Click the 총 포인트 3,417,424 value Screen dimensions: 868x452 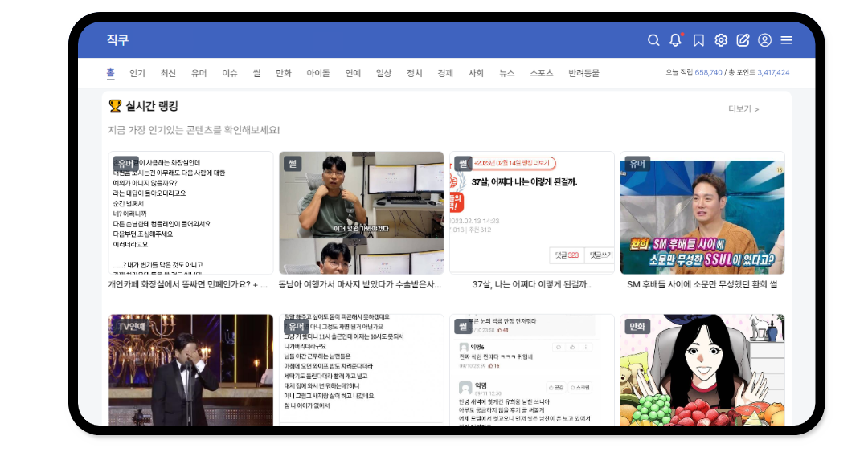tap(773, 73)
